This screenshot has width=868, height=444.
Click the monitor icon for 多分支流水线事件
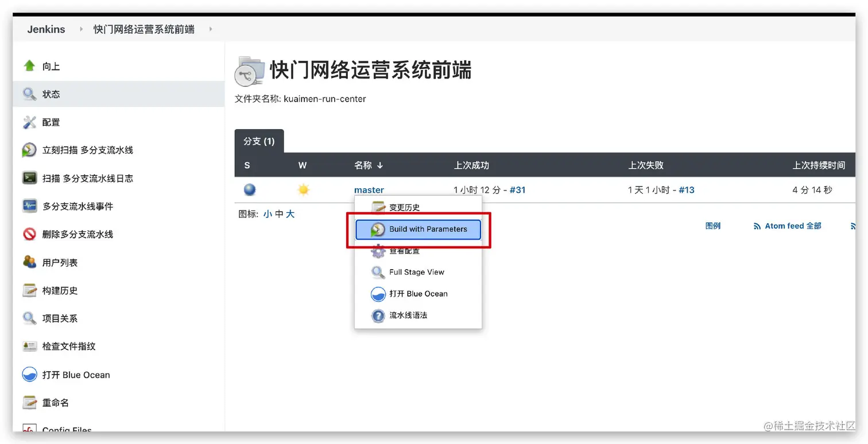[x=29, y=206]
